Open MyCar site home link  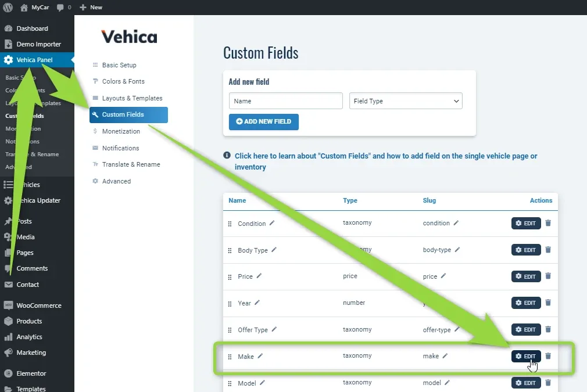(34, 7)
